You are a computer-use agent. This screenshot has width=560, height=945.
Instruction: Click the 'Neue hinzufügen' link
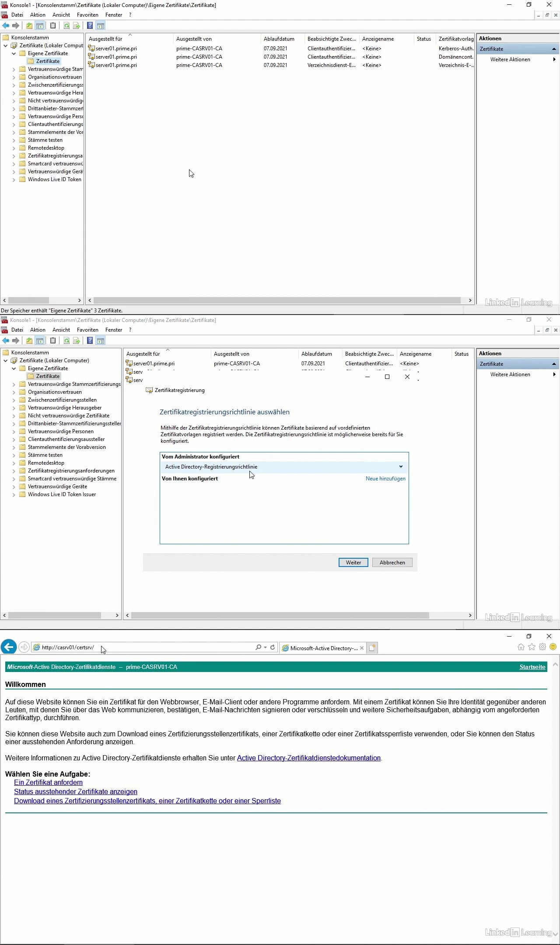[385, 479]
